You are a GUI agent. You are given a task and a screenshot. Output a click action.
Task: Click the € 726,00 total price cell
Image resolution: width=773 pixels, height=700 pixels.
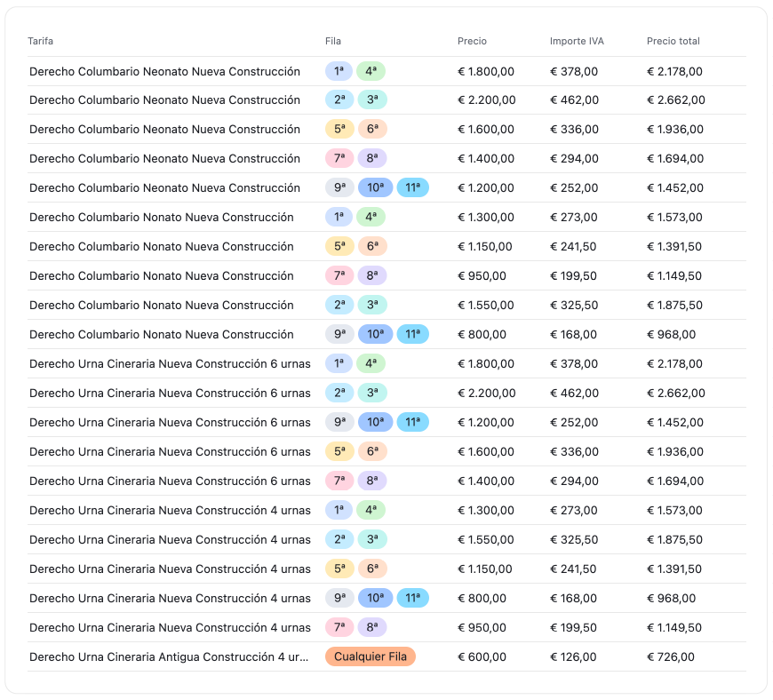click(x=671, y=656)
